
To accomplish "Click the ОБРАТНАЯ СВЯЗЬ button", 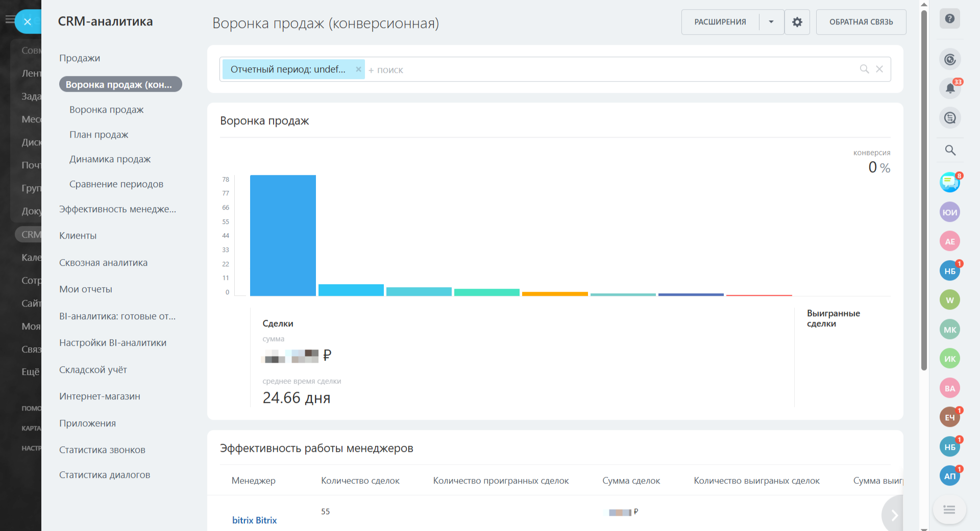I will (x=861, y=22).
